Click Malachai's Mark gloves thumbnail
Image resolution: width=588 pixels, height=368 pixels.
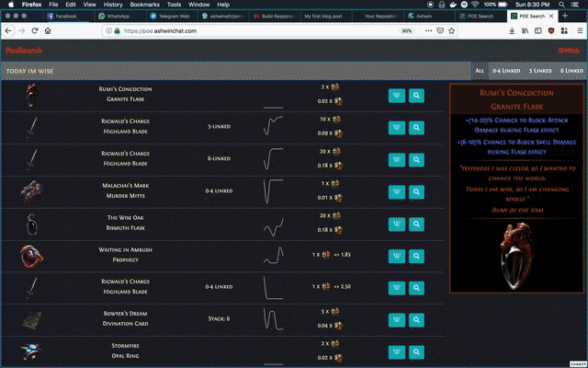pyautogui.click(x=31, y=191)
